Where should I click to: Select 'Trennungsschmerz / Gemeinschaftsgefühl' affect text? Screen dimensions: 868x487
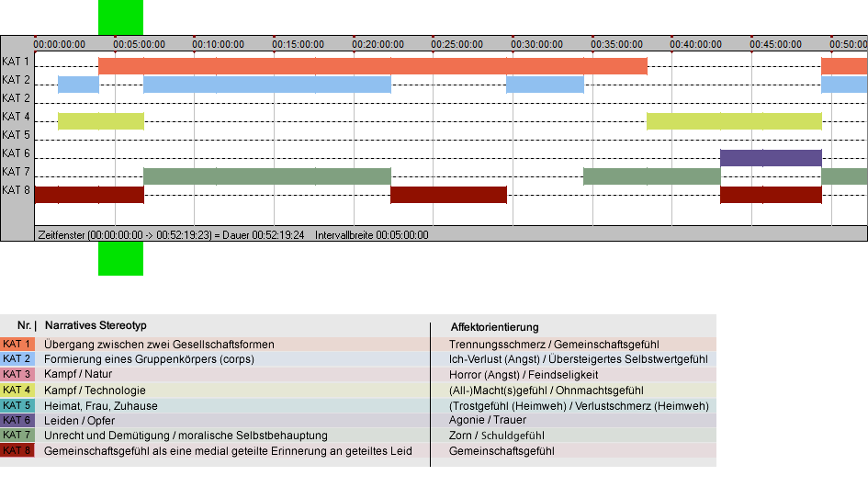coord(554,345)
